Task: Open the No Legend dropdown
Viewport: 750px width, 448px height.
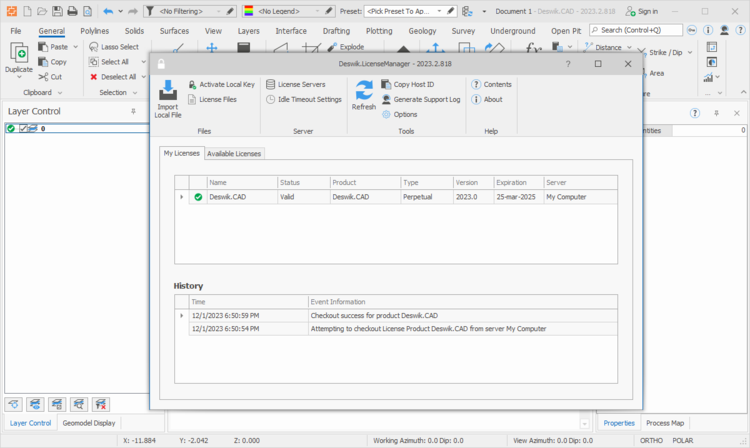Action: (x=317, y=11)
